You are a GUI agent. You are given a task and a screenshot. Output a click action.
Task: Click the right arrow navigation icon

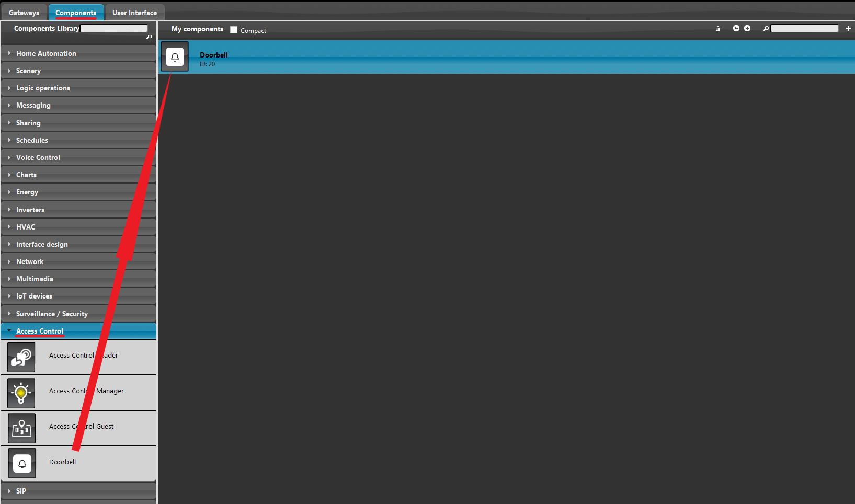747,28
